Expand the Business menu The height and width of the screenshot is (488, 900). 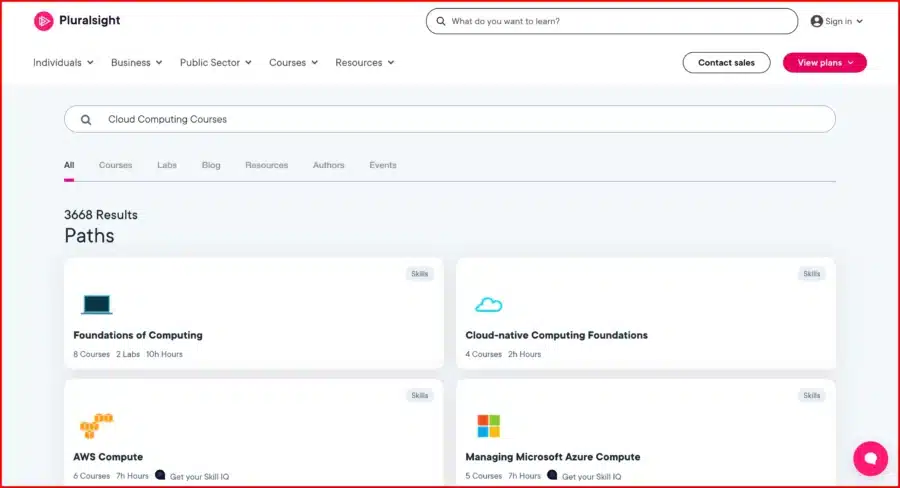coord(137,63)
